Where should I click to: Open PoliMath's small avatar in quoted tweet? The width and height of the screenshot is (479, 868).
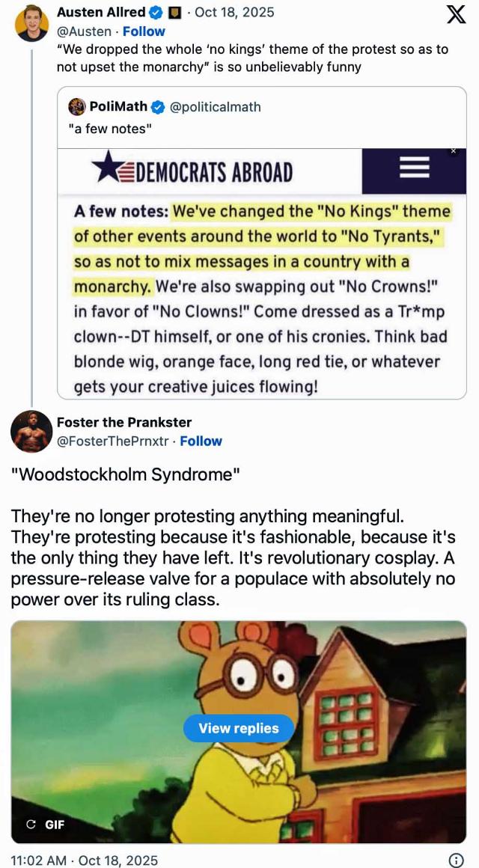[x=76, y=106]
